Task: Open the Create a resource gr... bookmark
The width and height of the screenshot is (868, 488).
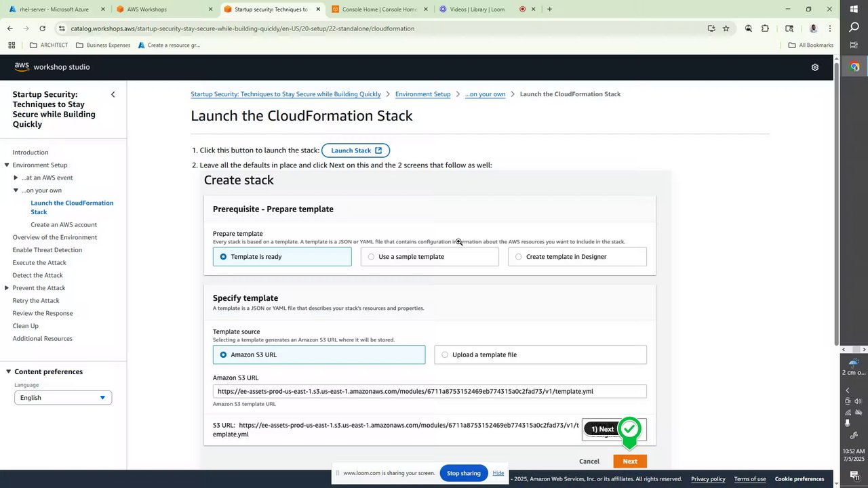Action: 169,45
